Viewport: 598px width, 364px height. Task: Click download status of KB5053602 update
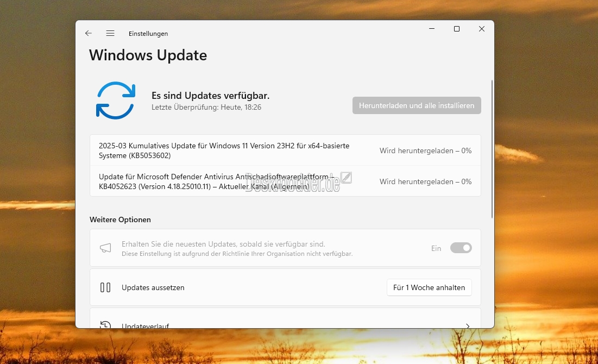point(426,150)
